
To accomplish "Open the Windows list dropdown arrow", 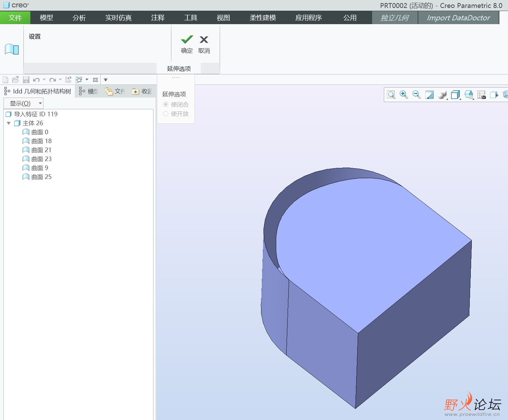I will point(87,80).
